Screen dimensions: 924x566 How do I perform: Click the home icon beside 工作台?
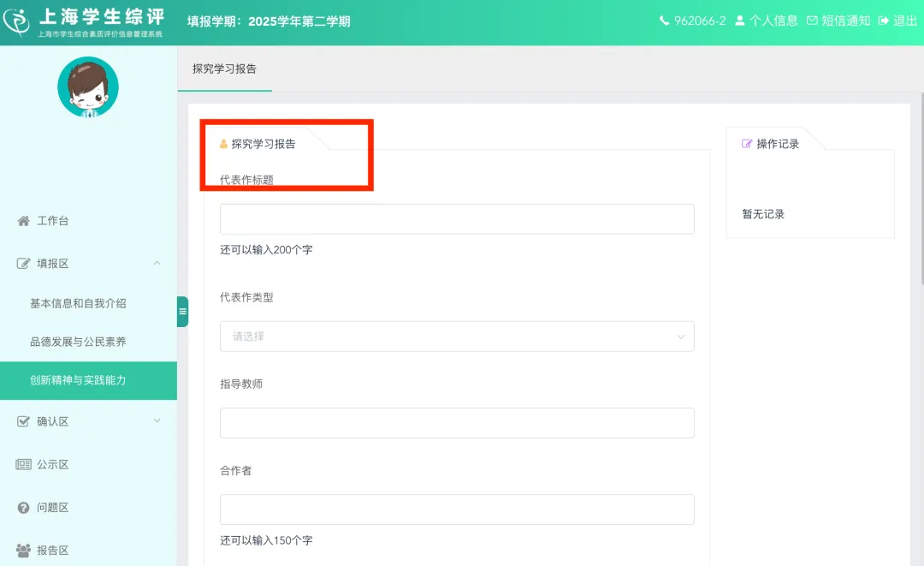[x=23, y=221]
